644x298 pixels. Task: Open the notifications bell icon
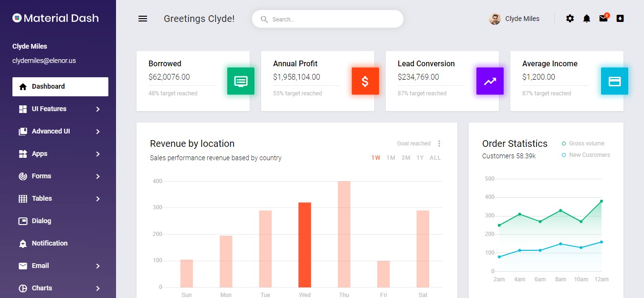(587, 19)
